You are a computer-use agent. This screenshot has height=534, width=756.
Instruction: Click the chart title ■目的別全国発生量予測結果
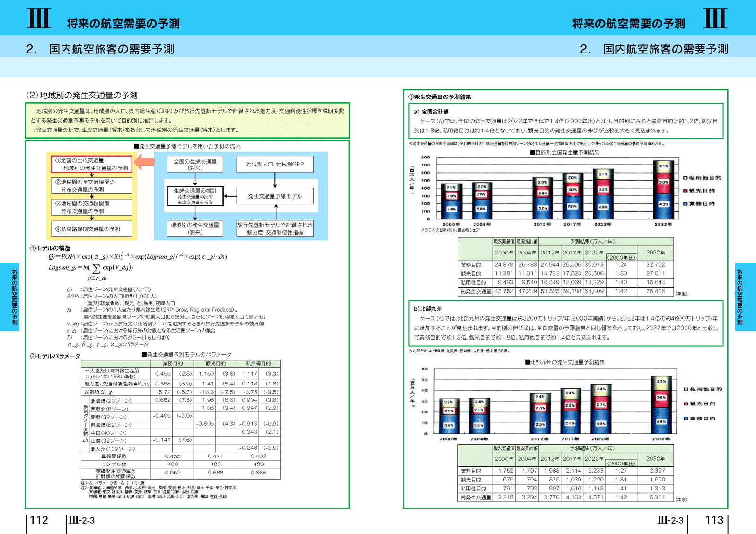tap(564, 153)
